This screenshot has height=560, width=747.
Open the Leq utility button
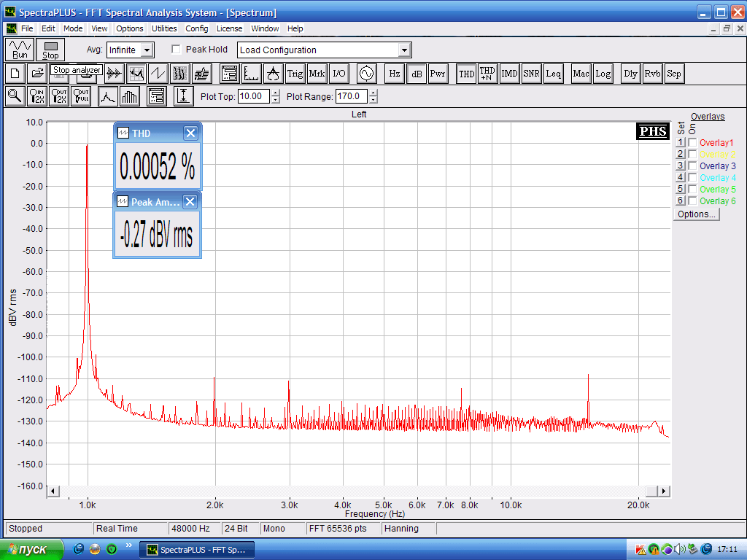(x=553, y=74)
